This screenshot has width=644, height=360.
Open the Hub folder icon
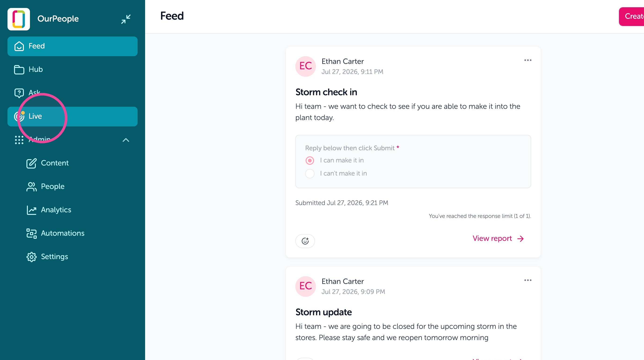click(x=19, y=70)
